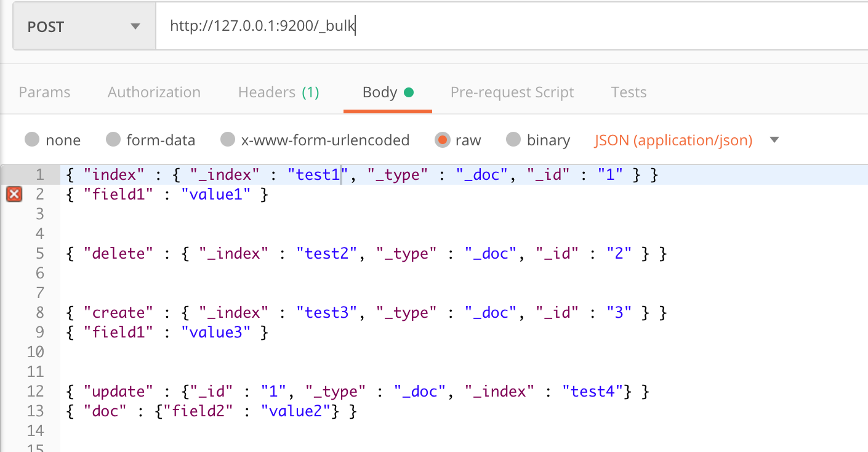Image resolution: width=868 pixels, height=452 pixels.
Task: Click the red error icon beside line 2
Action: (14, 195)
